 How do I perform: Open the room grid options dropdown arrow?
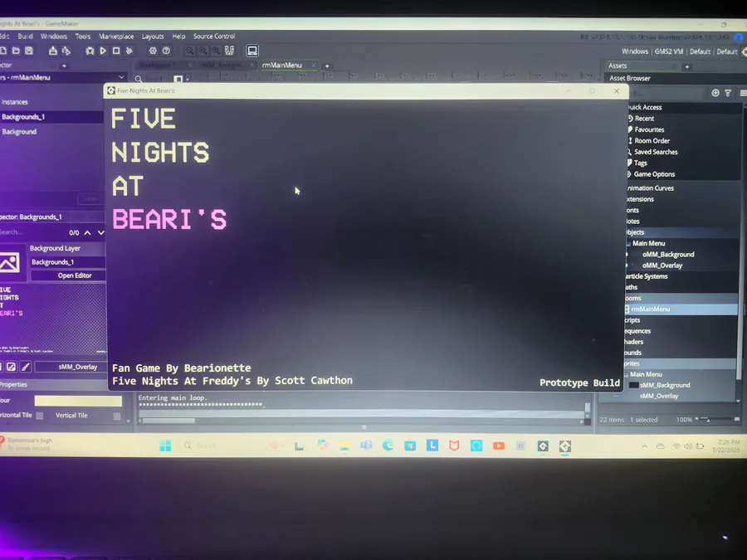coord(188,79)
